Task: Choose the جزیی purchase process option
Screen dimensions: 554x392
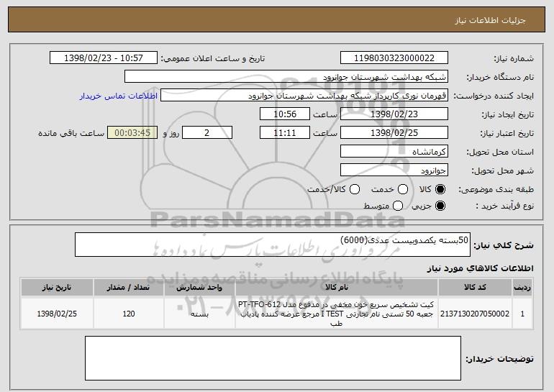Action: (x=440, y=206)
